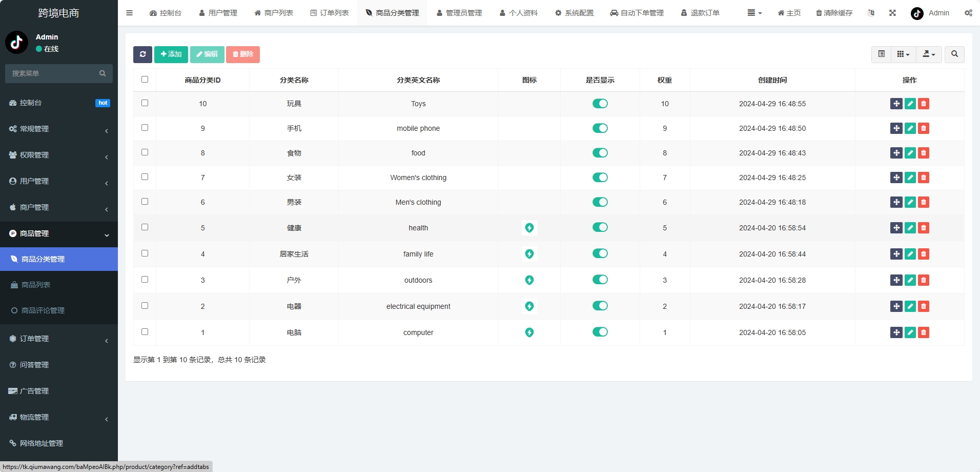Click the drag-move icon for computer row

tap(896, 332)
